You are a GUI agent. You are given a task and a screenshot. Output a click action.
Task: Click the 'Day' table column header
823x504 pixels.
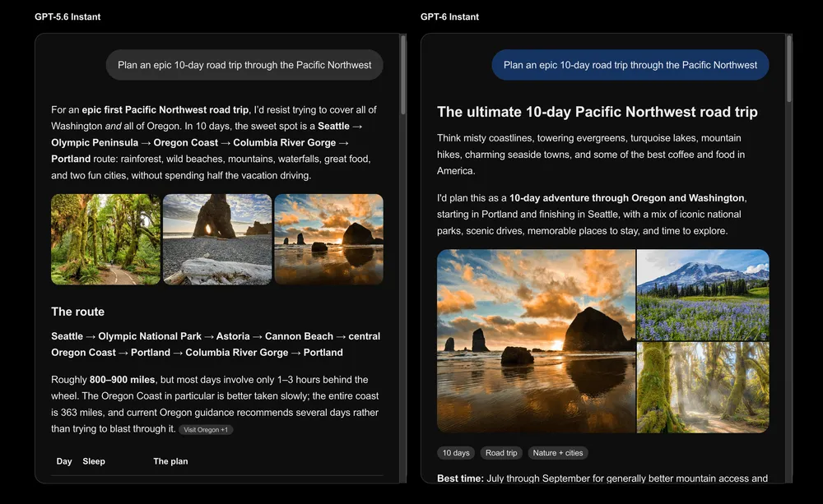pos(64,461)
